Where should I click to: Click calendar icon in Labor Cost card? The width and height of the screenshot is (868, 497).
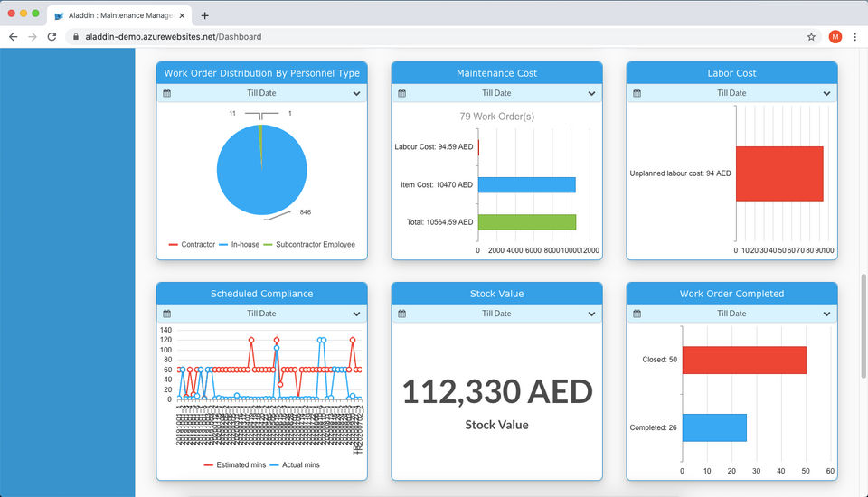(x=637, y=93)
